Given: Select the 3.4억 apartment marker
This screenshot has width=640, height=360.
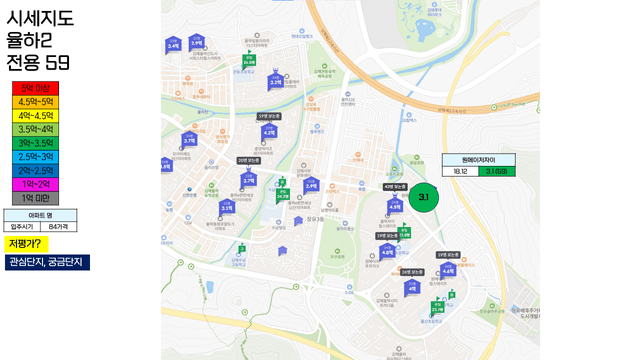Looking at the screenshot, I should 173,45.
